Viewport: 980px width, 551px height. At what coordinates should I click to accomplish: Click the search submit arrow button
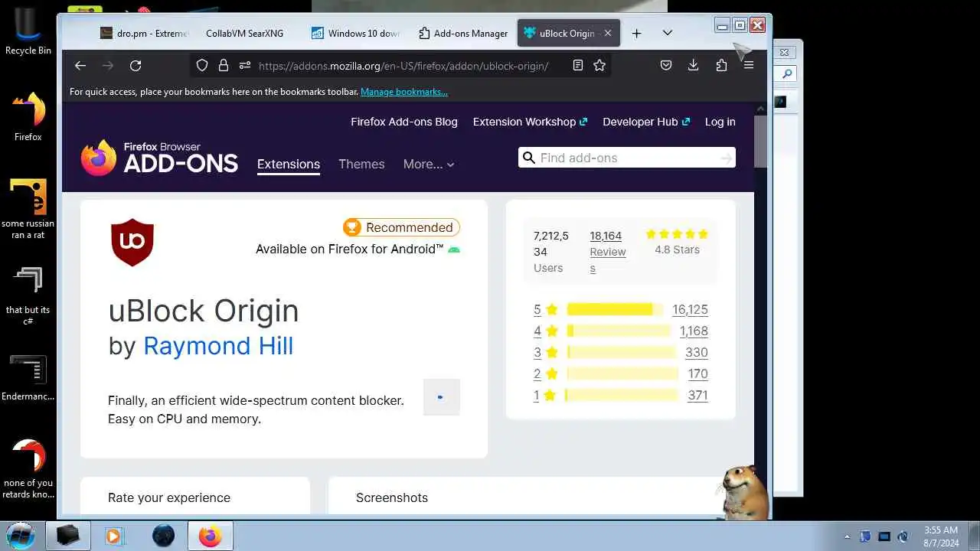pyautogui.click(x=726, y=158)
